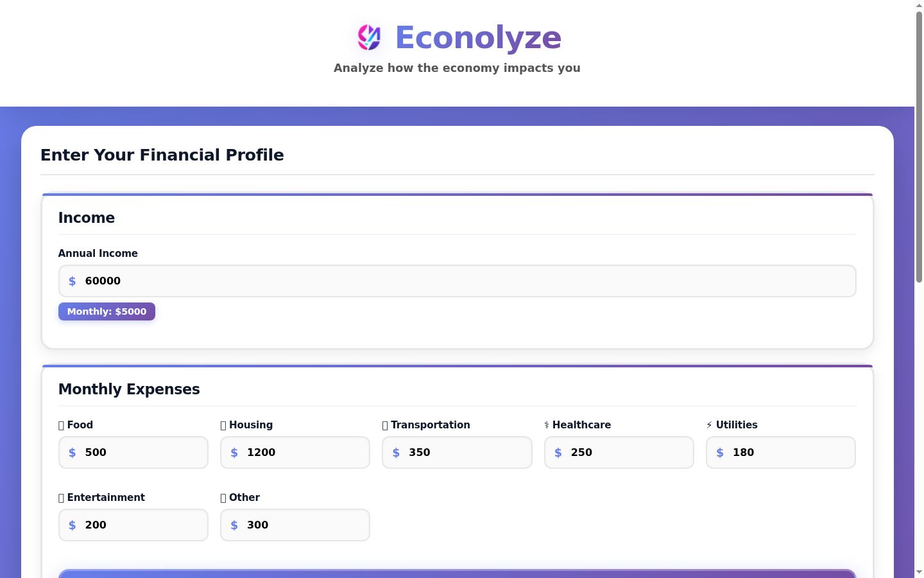Click the dollar sign in the Housing field
The height and width of the screenshot is (578, 924).
tap(234, 453)
